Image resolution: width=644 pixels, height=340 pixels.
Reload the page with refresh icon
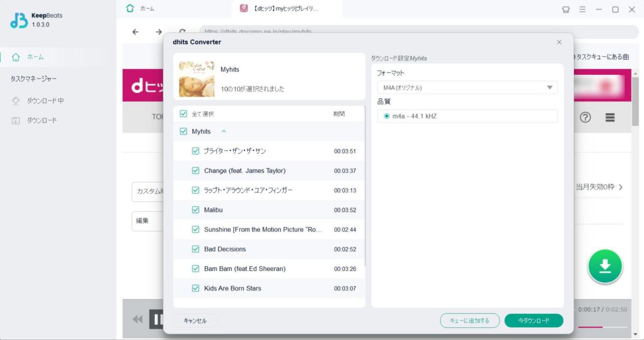click(x=182, y=31)
